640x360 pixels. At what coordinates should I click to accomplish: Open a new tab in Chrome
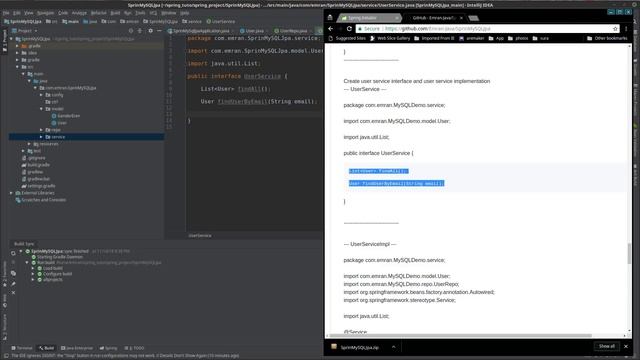pos(473,18)
